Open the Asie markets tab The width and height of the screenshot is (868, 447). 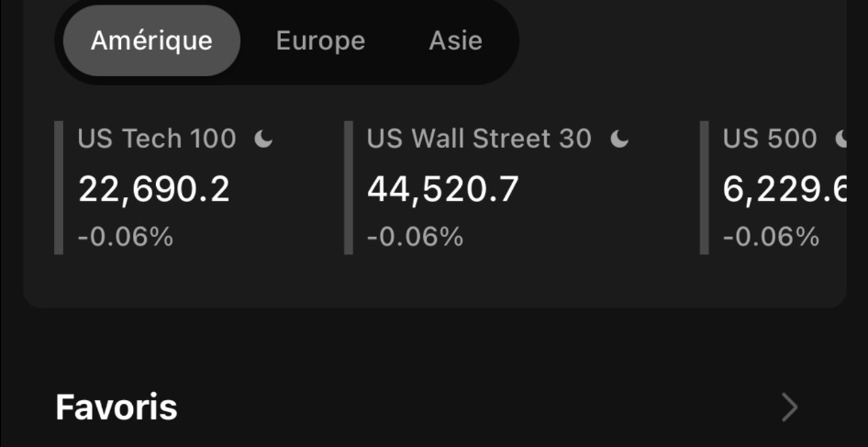pos(455,41)
